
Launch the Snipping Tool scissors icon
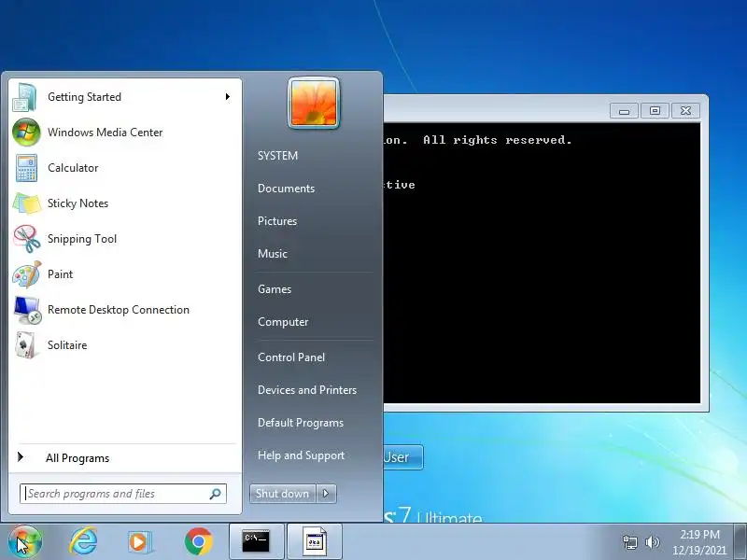tap(27, 239)
